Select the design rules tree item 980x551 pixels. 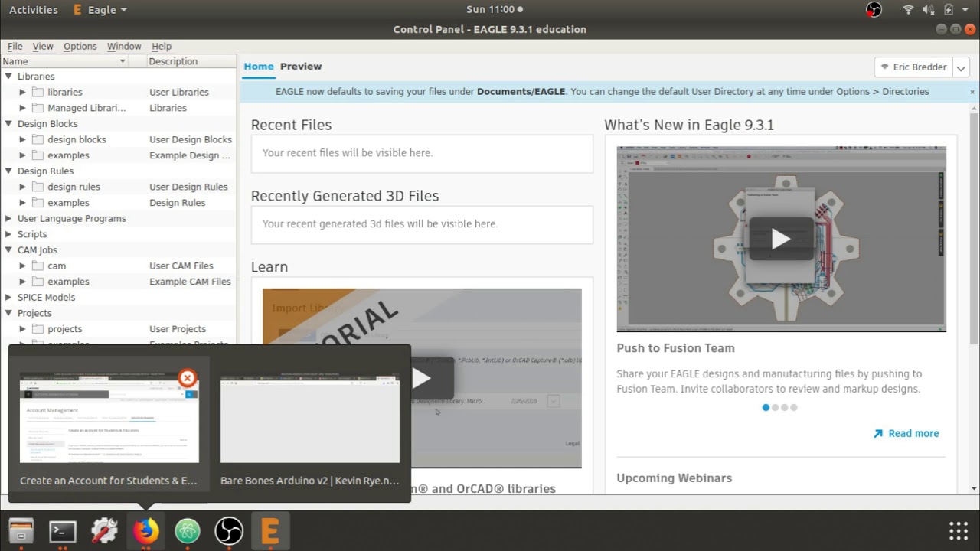click(73, 187)
